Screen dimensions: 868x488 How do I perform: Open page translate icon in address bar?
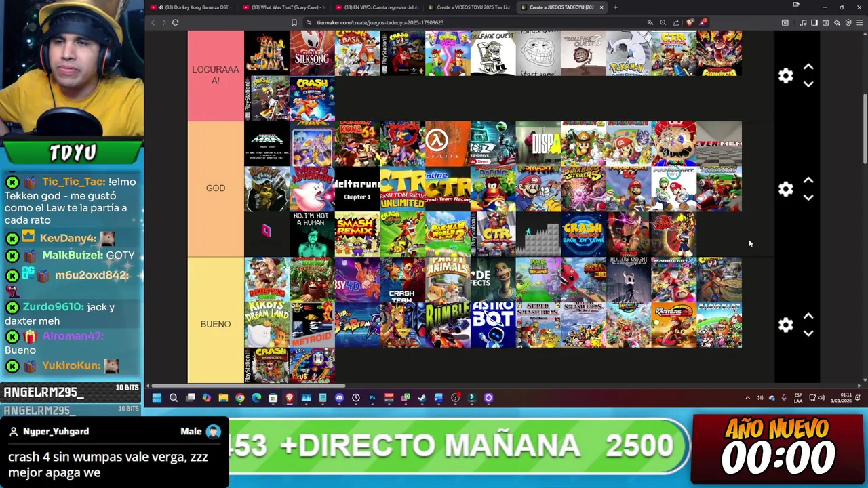point(650,22)
